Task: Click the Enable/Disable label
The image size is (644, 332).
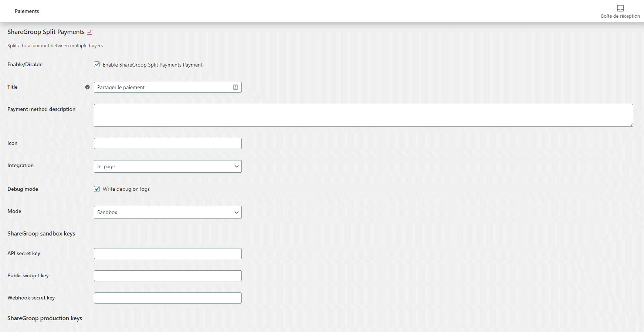Action: pos(25,64)
